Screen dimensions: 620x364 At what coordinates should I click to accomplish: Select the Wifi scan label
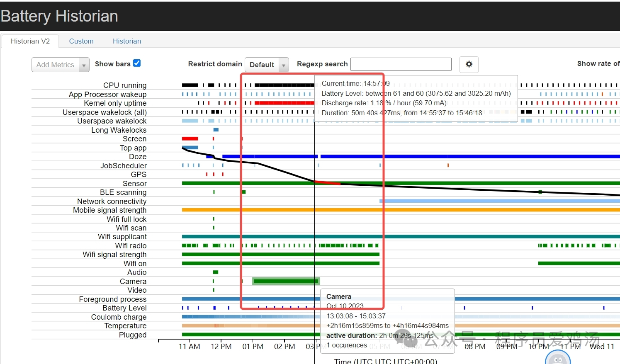point(131,228)
